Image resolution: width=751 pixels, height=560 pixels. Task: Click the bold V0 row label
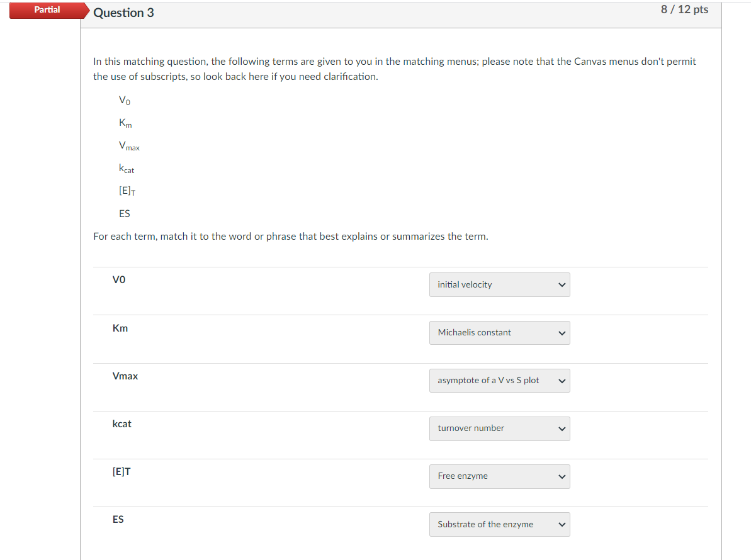(119, 280)
